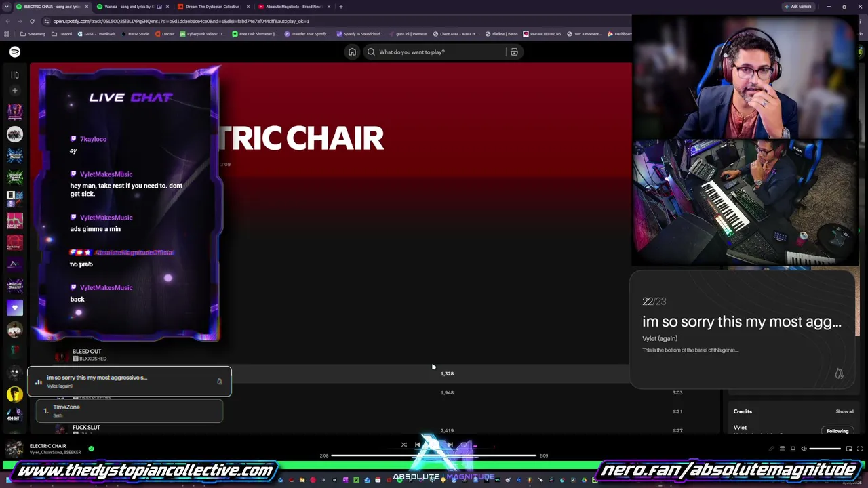This screenshot has width=868, height=488.
Task: Open a new browser tab
Action: (x=341, y=7)
